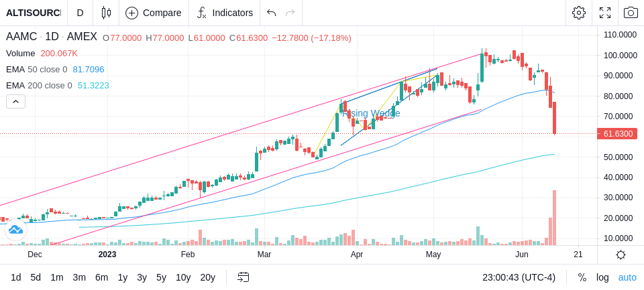Toggle log scale mode

point(602,277)
